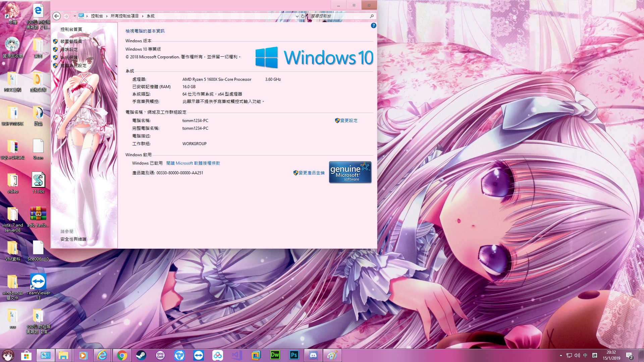
Task: Show hidden system tray icons arrow
Action: point(561,355)
